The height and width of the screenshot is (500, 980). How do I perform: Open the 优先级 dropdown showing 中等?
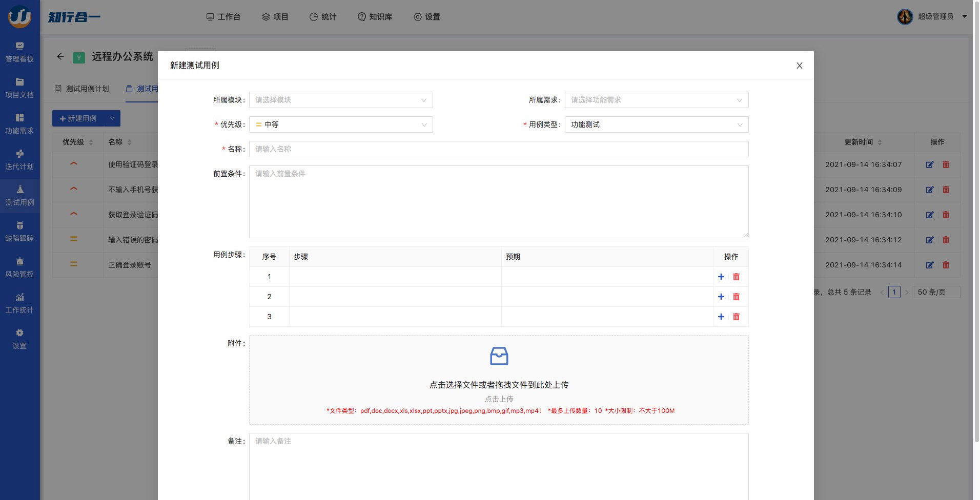pyautogui.click(x=341, y=124)
